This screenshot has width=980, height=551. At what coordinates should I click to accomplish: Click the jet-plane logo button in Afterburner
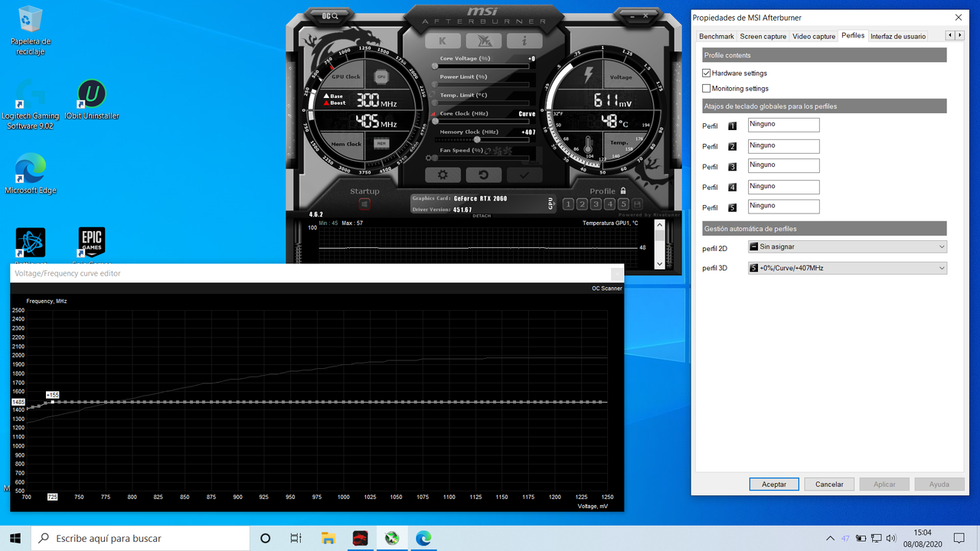coord(484,41)
